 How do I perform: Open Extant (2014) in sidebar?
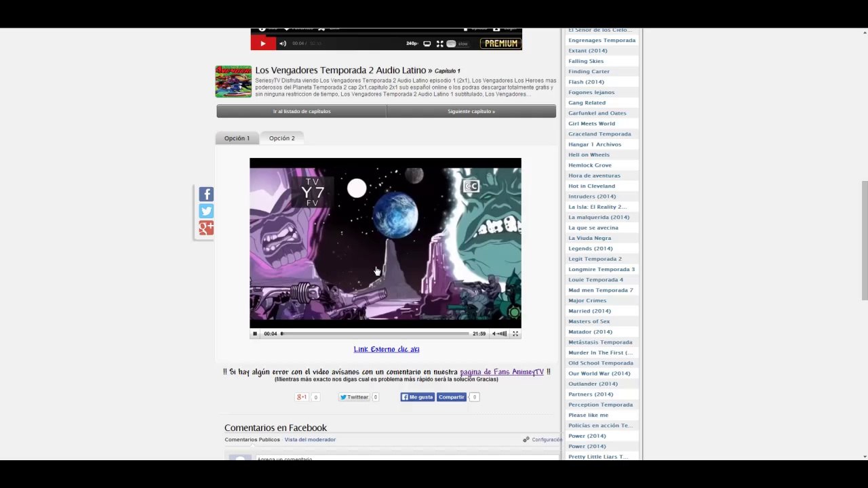588,51
